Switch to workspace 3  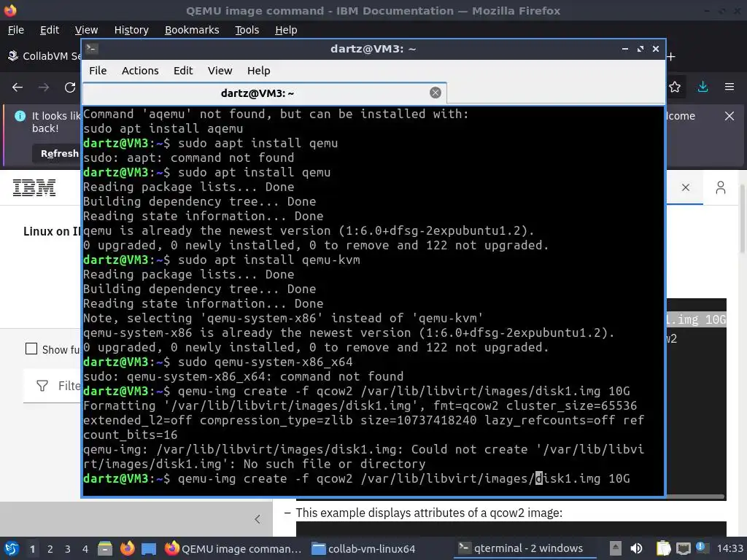pyautogui.click(x=68, y=549)
